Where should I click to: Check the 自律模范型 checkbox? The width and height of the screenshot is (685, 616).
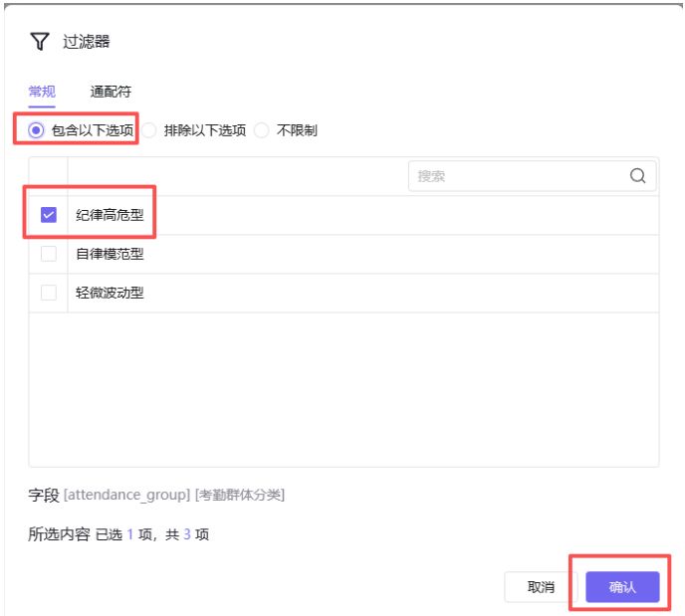pos(49,254)
